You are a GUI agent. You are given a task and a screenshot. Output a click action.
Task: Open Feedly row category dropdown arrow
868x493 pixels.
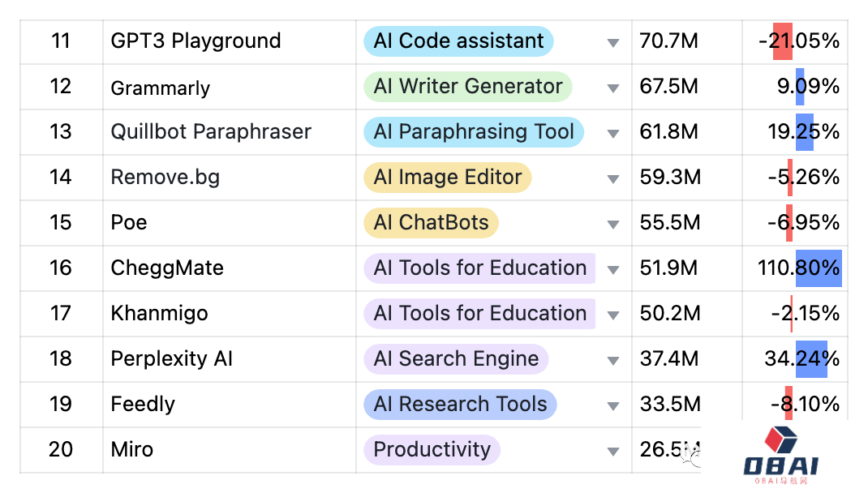coord(613,406)
